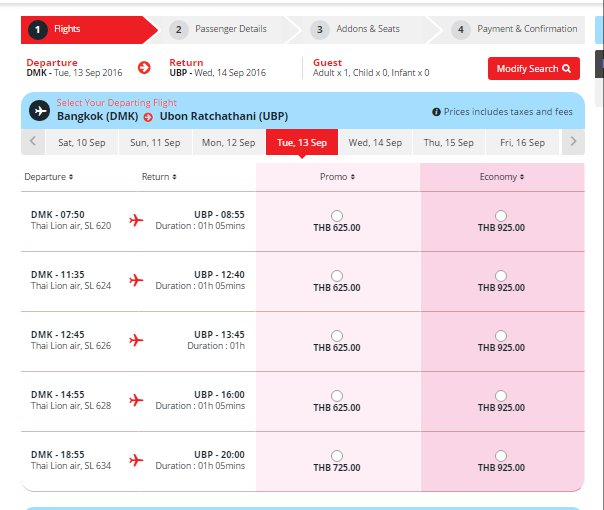Click Duration : 01h text for SL 626
This screenshot has width=604, height=510.
pos(216,346)
